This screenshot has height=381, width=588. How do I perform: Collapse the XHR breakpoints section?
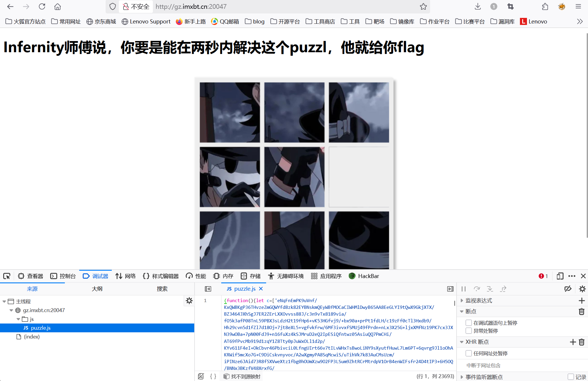(462, 342)
